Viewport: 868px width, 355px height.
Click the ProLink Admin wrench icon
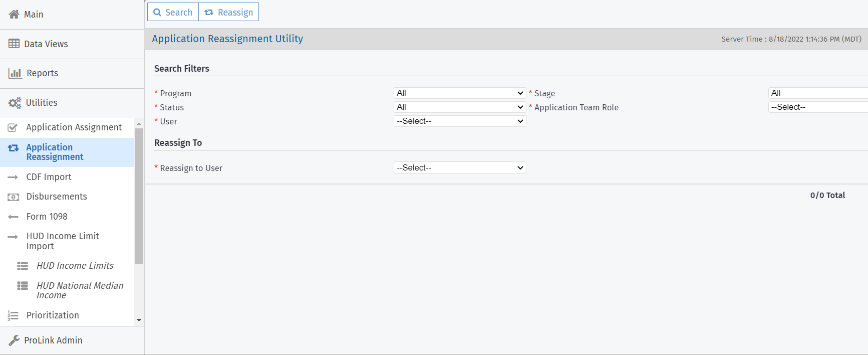pos(14,340)
